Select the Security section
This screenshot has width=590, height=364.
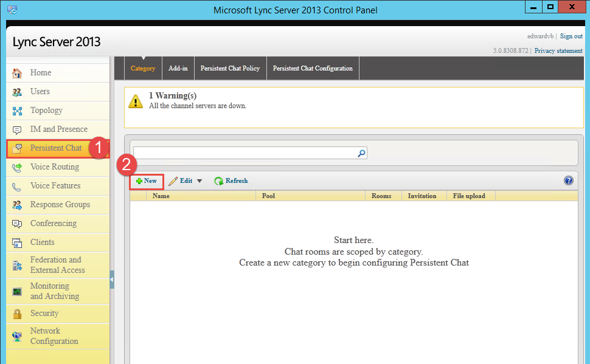(58, 313)
